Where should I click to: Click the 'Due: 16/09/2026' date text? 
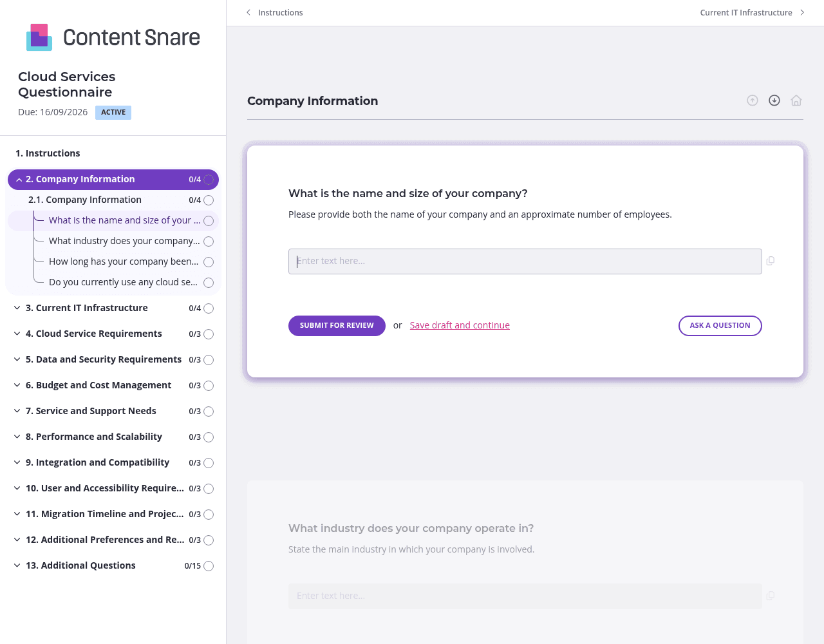(53, 112)
